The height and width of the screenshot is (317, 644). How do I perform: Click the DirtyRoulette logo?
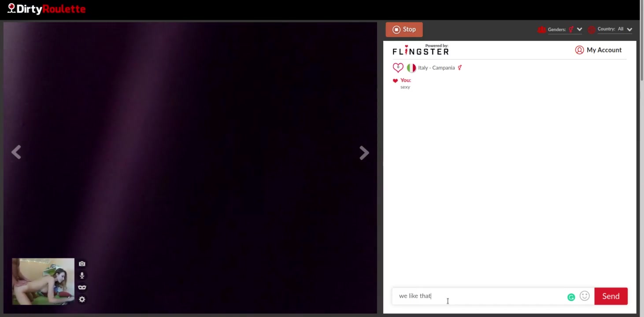46,9
